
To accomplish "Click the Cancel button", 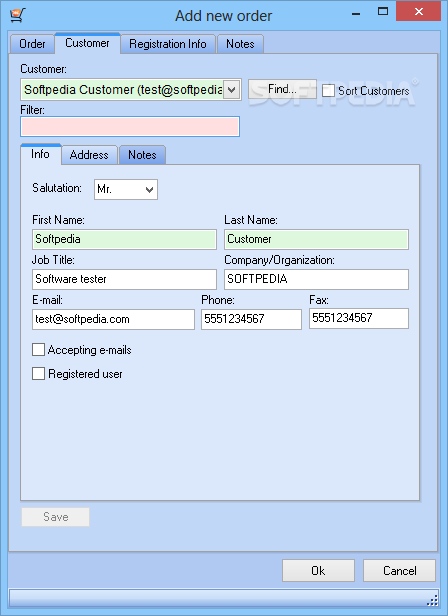I will point(399,570).
